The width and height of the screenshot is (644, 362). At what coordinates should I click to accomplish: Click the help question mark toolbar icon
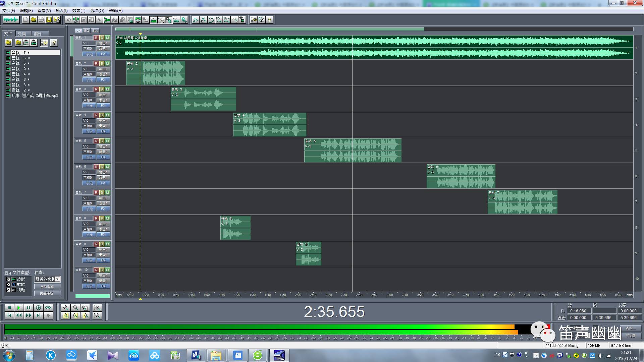[269, 20]
